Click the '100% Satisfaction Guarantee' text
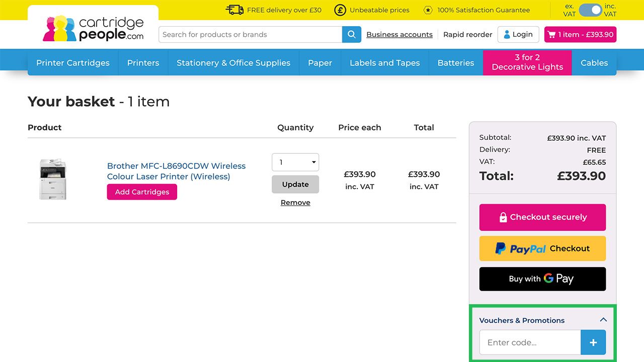 [x=484, y=10]
